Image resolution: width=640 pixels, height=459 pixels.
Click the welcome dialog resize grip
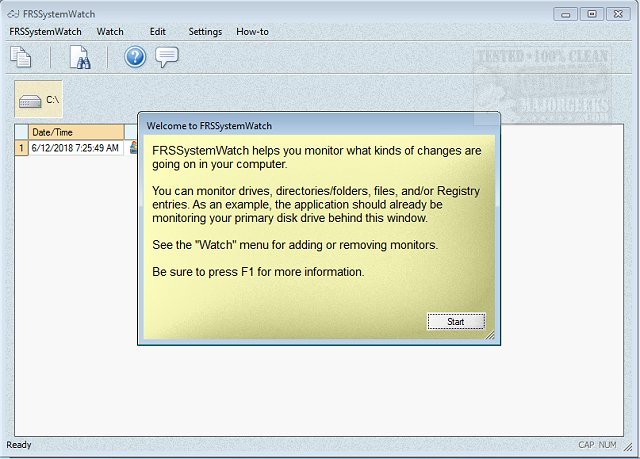point(490,335)
